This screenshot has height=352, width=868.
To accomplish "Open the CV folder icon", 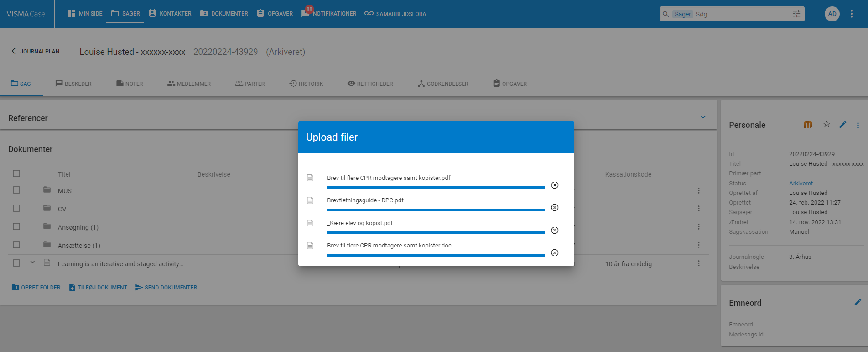I will click(x=47, y=208).
